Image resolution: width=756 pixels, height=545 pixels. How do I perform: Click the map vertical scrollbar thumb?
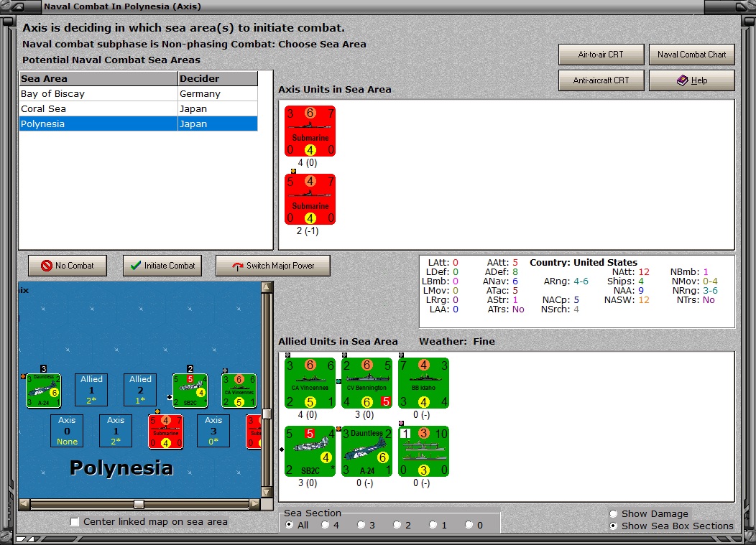(x=267, y=414)
